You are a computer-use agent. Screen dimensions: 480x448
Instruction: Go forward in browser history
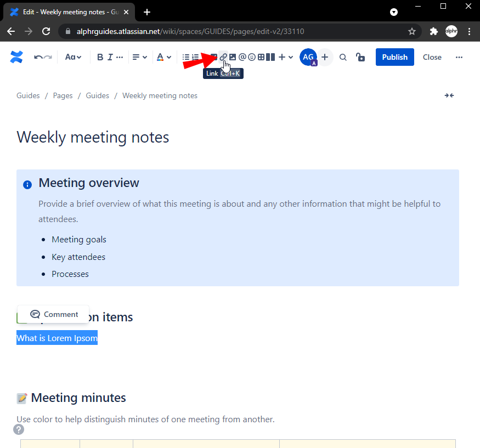tap(29, 31)
